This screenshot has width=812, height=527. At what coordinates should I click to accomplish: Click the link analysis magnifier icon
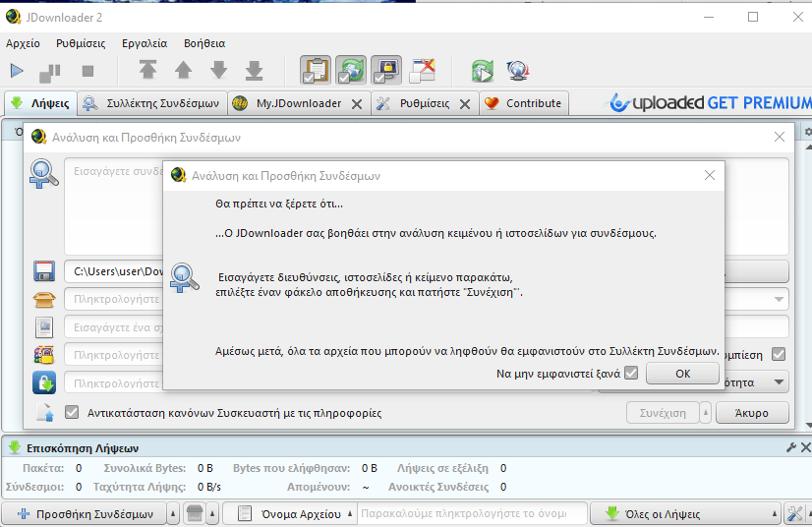(x=43, y=174)
